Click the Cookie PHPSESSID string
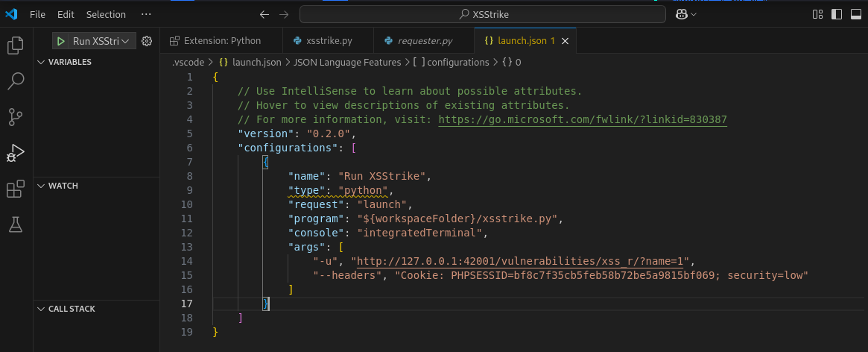The image size is (868, 352). point(601,275)
